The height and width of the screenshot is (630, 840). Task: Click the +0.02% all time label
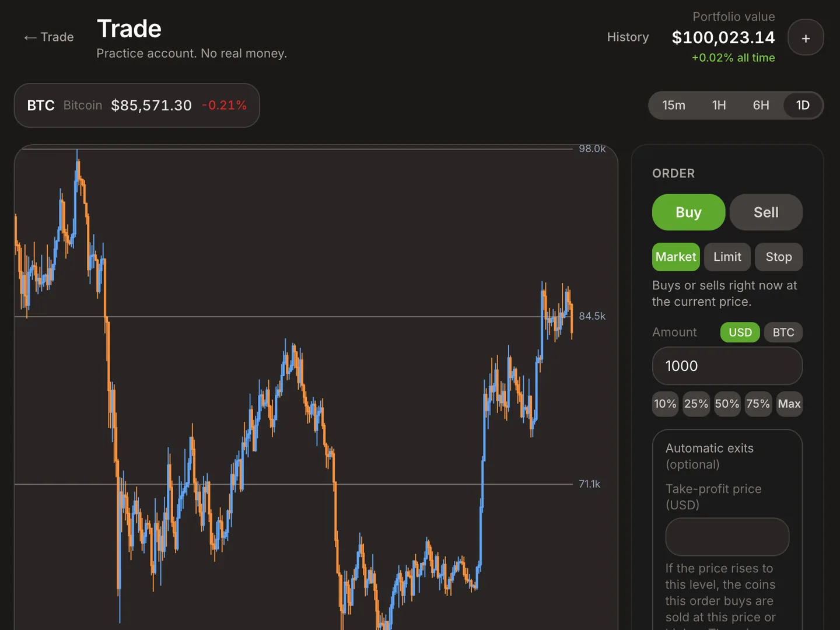tap(733, 58)
